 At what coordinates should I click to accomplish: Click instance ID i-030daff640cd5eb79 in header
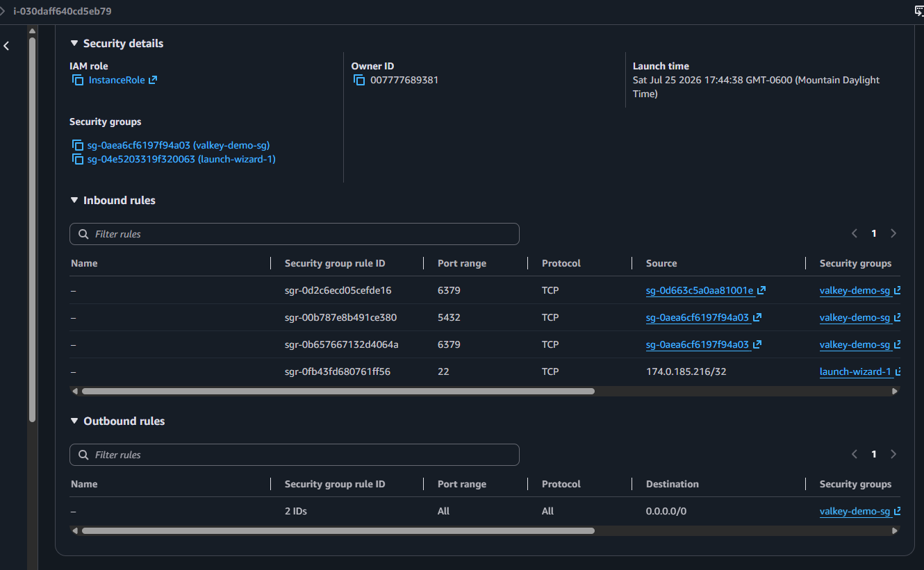click(63, 11)
